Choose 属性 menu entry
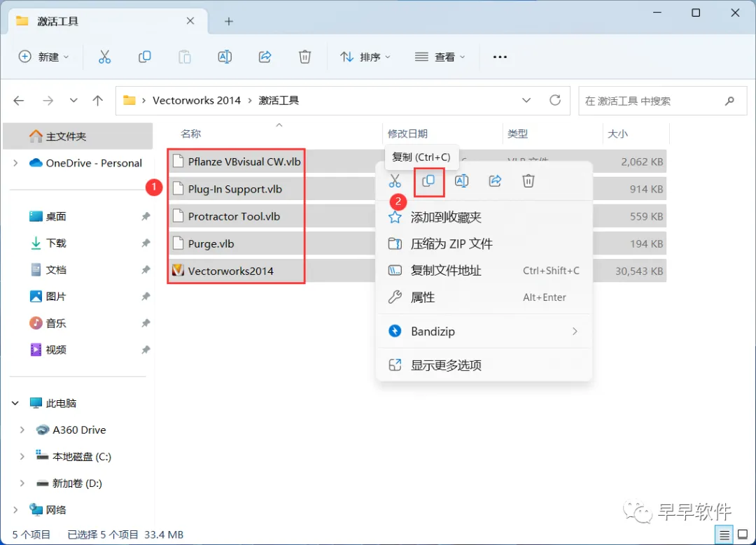756x545 pixels. (484, 297)
